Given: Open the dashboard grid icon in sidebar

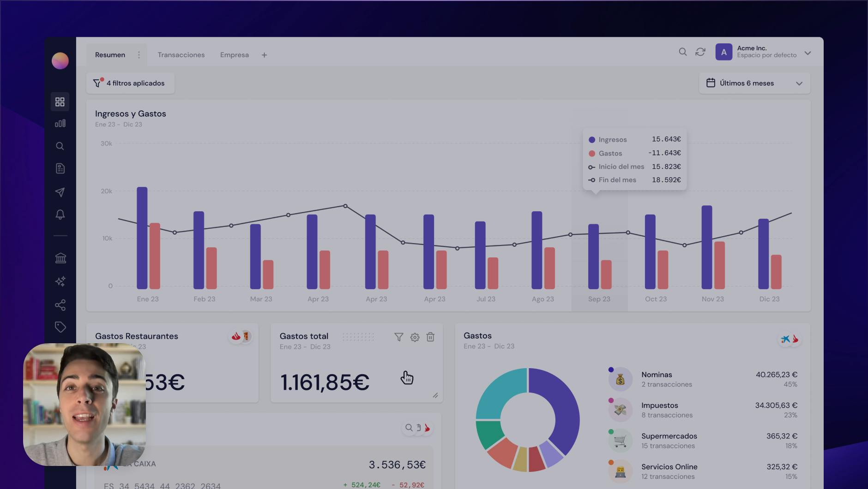Looking at the screenshot, I should pyautogui.click(x=60, y=101).
